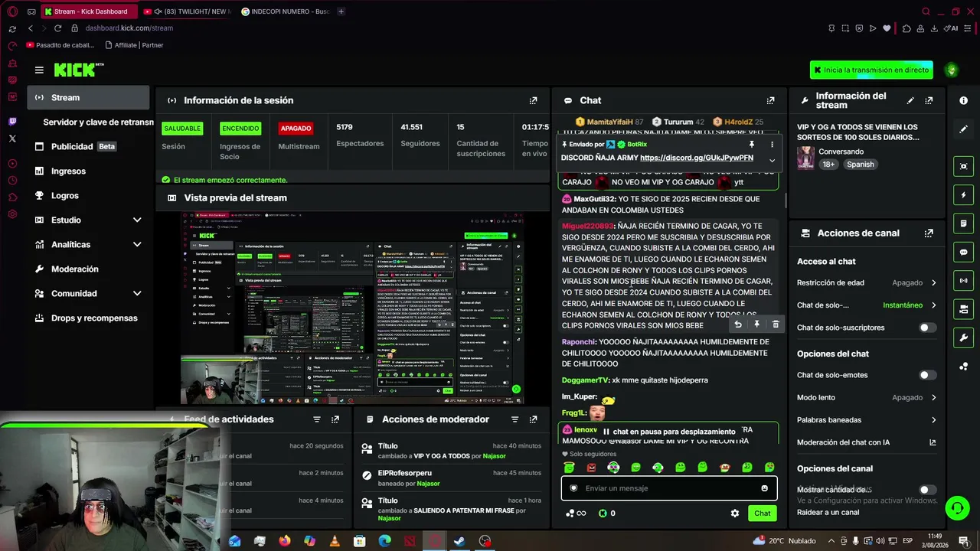The image size is (980, 551).
Task: Pin the highlighted chat message
Action: click(756, 324)
